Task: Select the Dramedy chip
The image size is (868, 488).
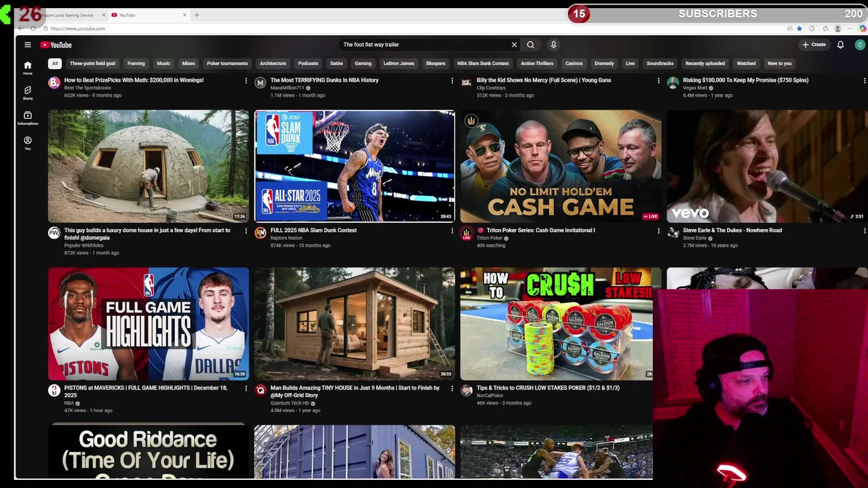Action: (604, 64)
